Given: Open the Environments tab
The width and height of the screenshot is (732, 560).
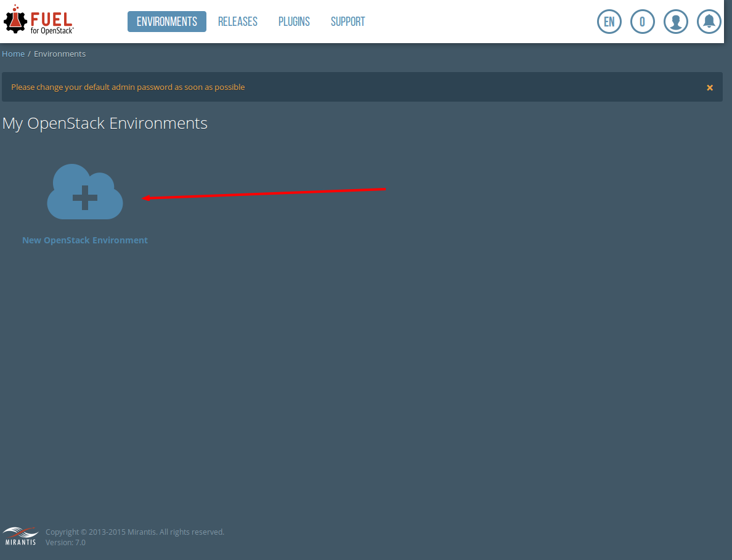Looking at the screenshot, I should pyautogui.click(x=166, y=22).
